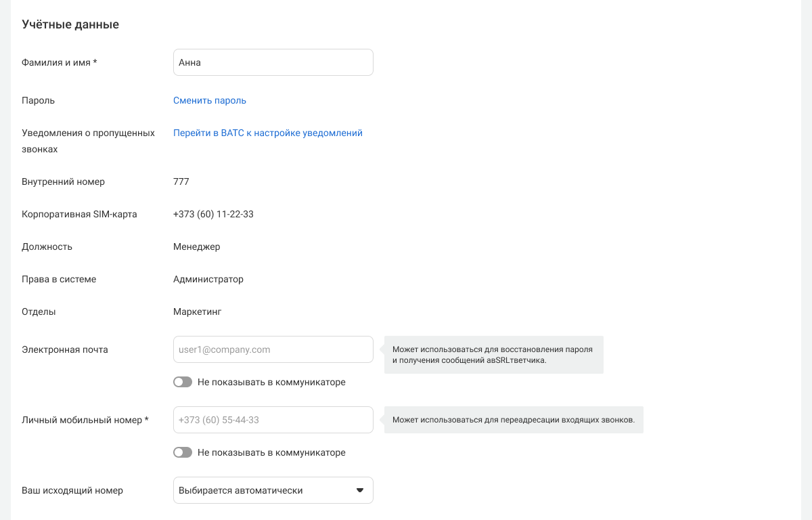Click the position value "Менеджер"
The width and height of the screenshot is (812, 520).
click(197, 246)
